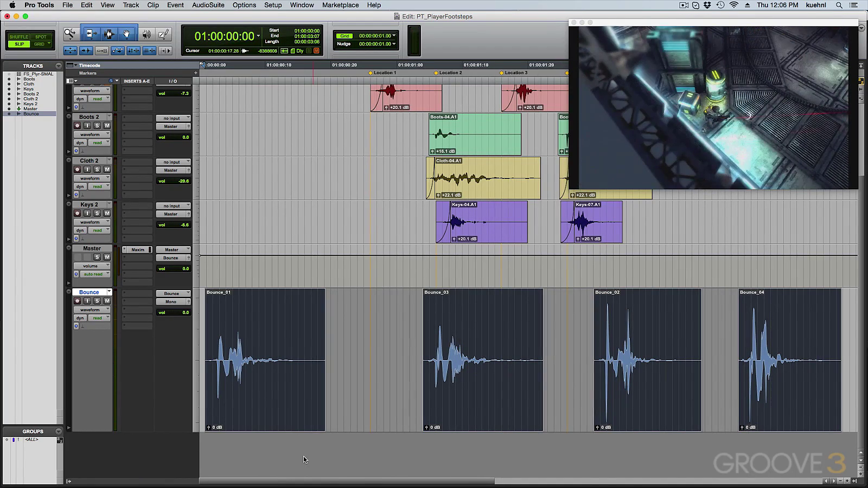Enable Shuffle edit mode
The width and height of the screenshot is (868, 488).
18,37
